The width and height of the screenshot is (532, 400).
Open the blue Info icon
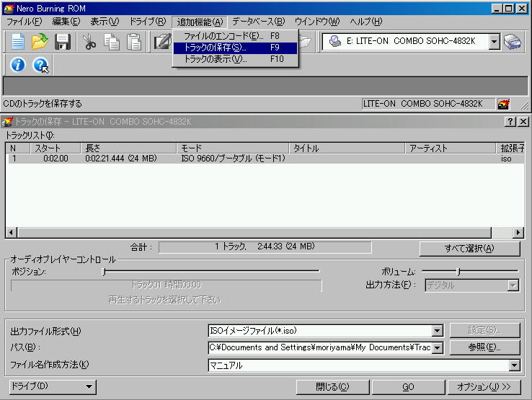pyautogui.click(x=18, y=65)
